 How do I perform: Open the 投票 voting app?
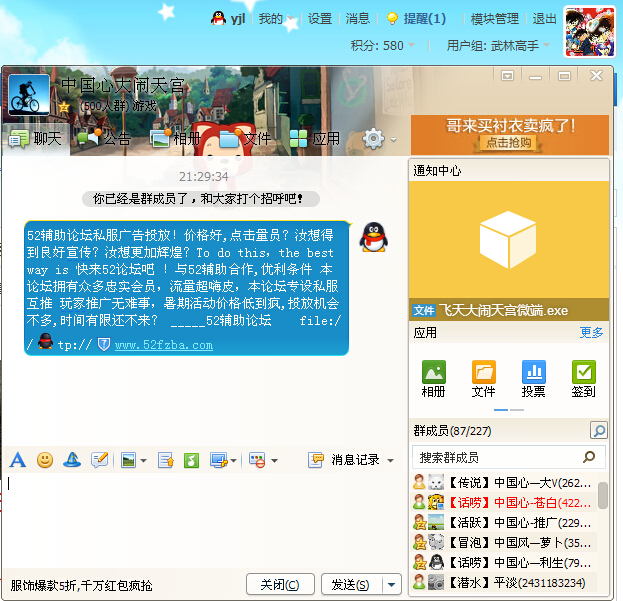coord(534,379)
